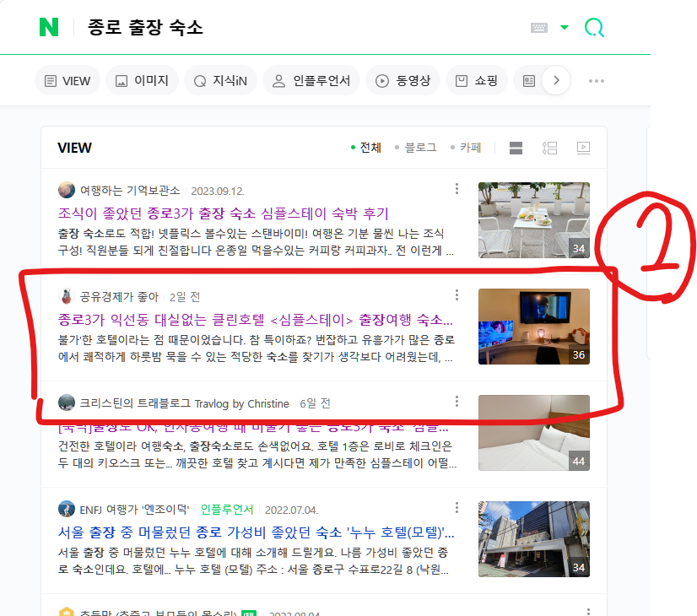Open the three-dot more options menu beside the tabs
Screen dimensions: 697x616
tap(596, 81)
